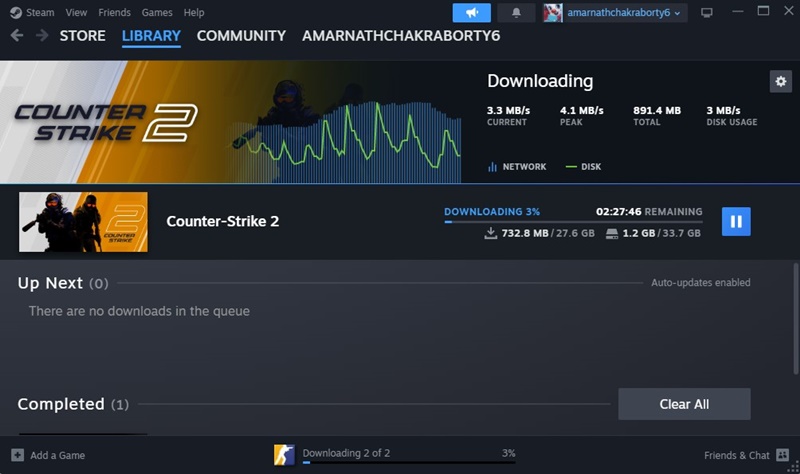Click the 02:27:46 REMAINING time text
800x474 pixels.
[649, 212]
